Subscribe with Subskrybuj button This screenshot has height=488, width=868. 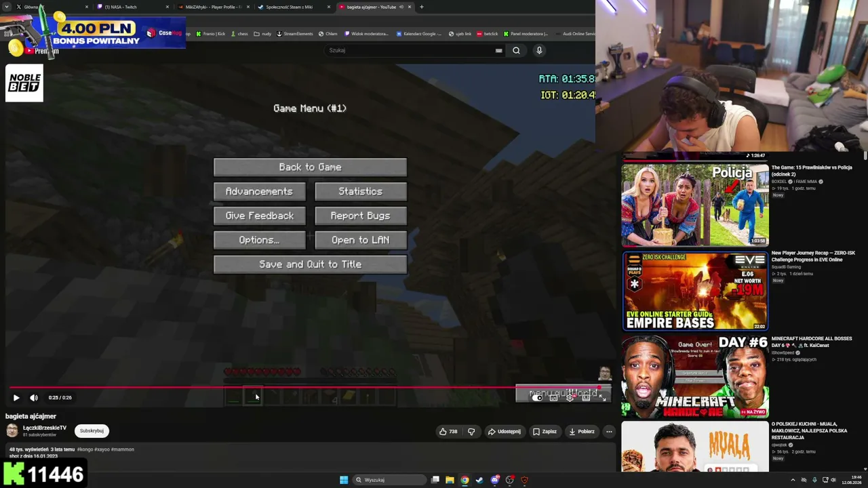coord(92,430)
